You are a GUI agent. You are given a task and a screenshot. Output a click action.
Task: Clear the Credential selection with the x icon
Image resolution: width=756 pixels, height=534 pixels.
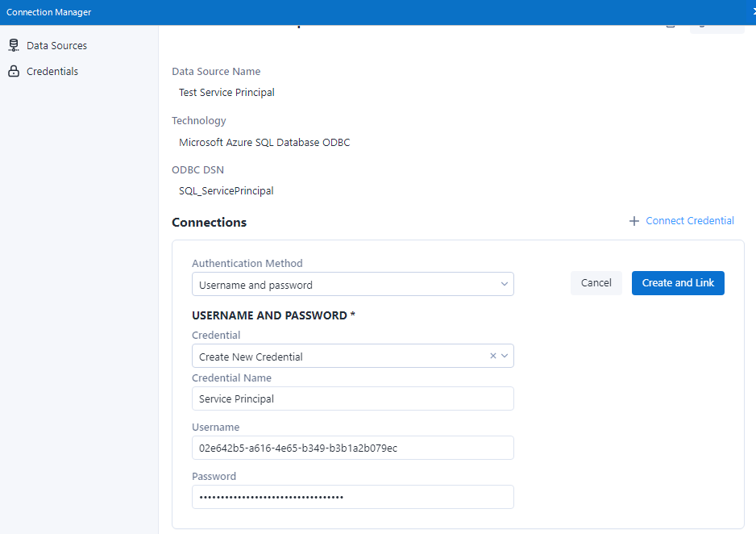click(x=493, y=356)
